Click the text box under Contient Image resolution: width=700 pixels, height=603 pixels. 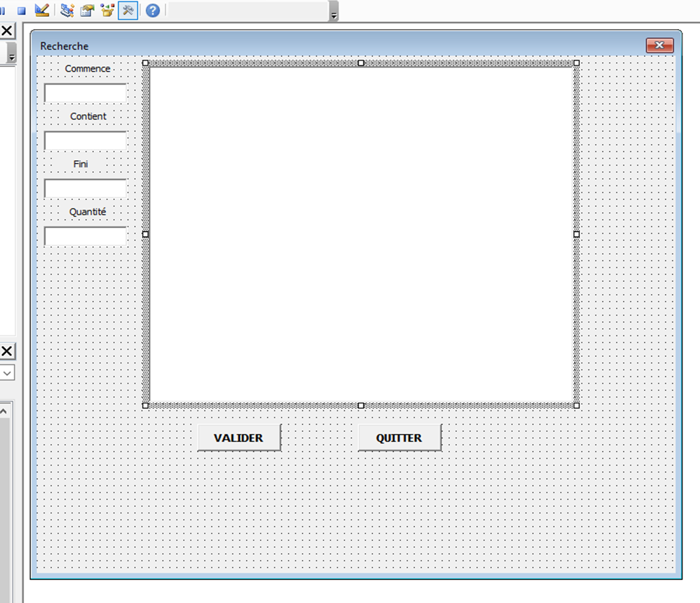click(x=85, y=141)
